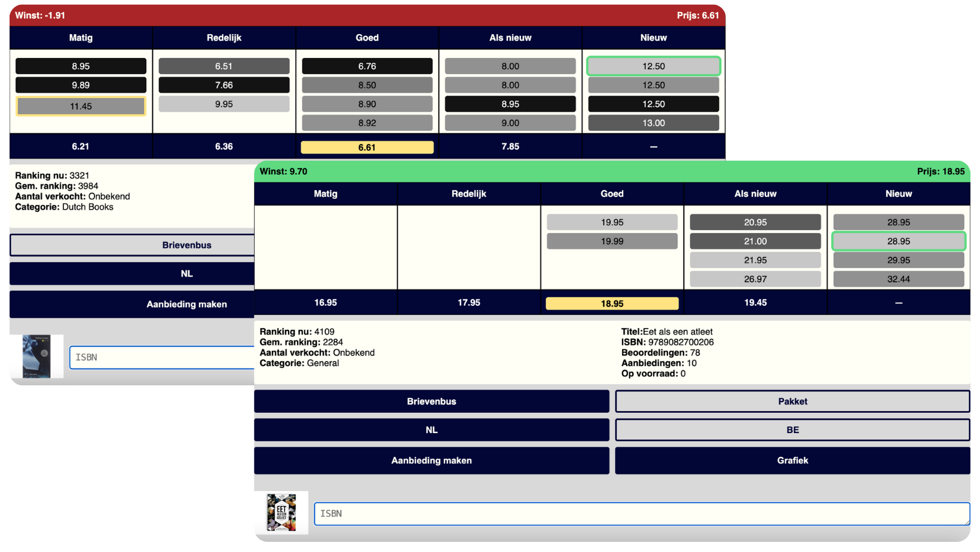Select the yellow-outlined 11.45 Matig offer
The width and height of the screenshot is (980, 552).
[80, 106]
